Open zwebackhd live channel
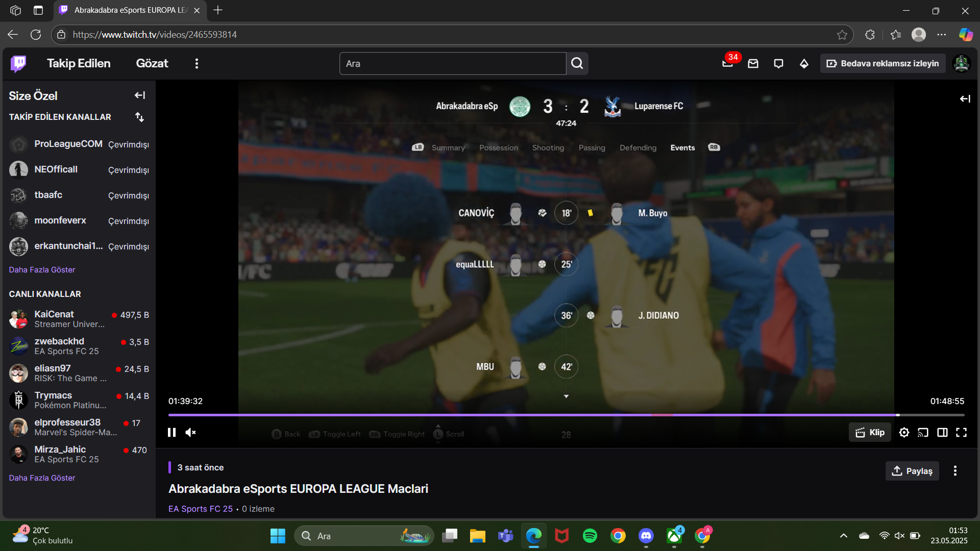 click(79, 346)
